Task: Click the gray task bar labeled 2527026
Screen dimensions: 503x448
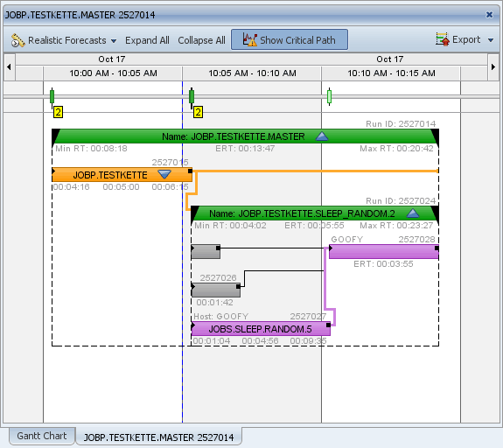Action: pyautogui.click(x=215, y=290)
